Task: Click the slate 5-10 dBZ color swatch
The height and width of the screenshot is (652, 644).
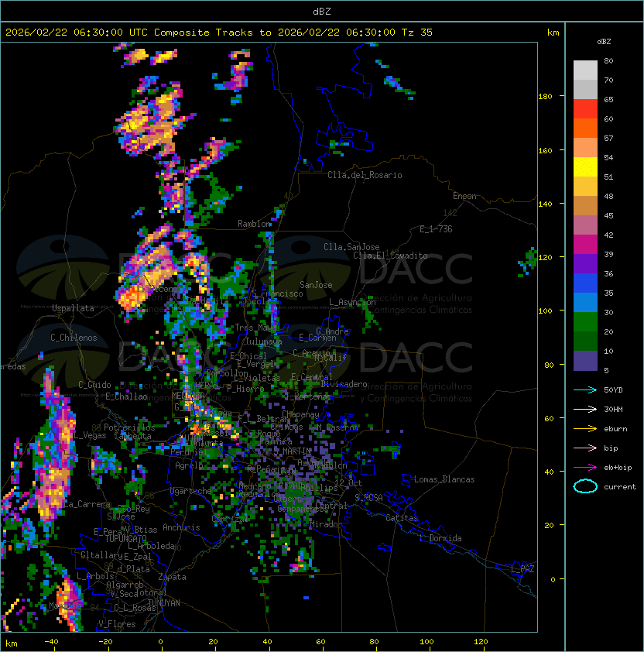Action: pyautogui.click(x=585, y=361)
